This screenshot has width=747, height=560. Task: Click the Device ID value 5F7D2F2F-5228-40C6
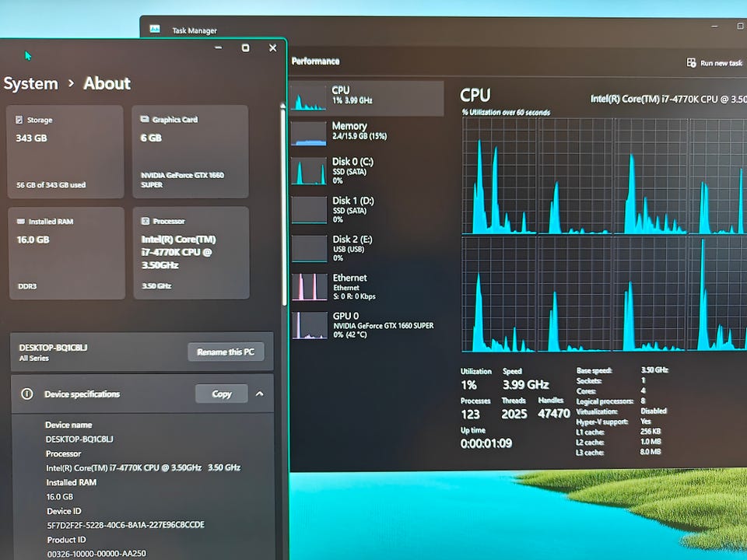point(126,525)
